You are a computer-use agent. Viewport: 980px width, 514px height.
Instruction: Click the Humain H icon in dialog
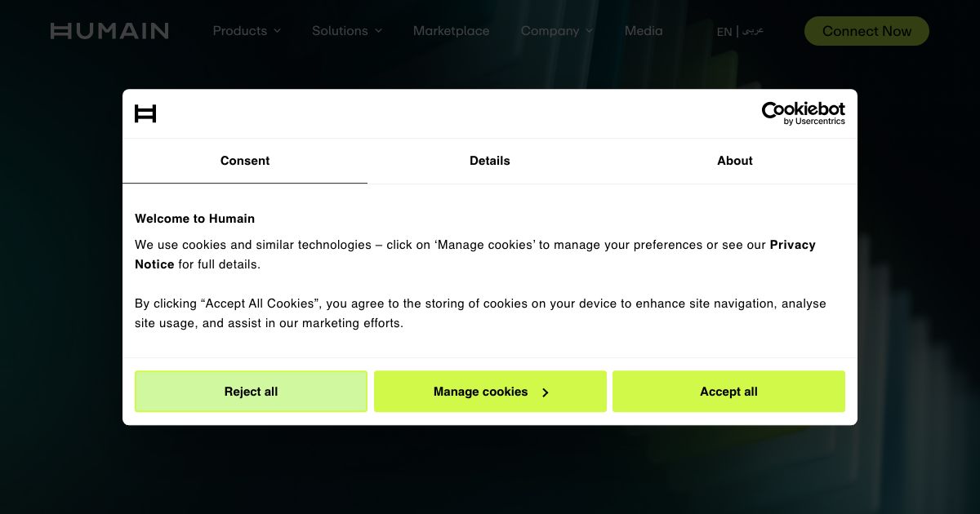point(145,113)
